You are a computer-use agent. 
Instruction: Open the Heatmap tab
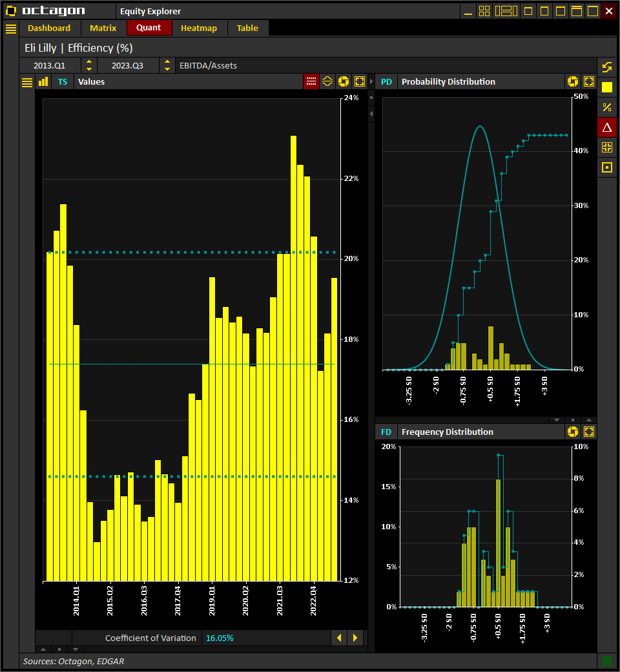coord(199,28)
